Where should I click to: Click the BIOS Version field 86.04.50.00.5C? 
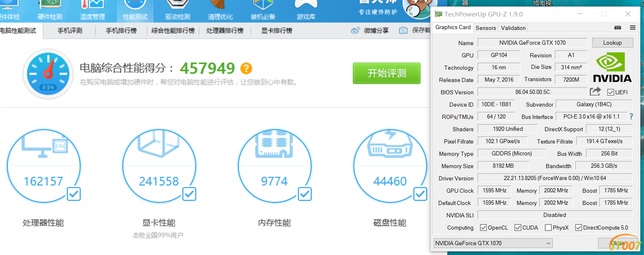click(x=532, y=92)
